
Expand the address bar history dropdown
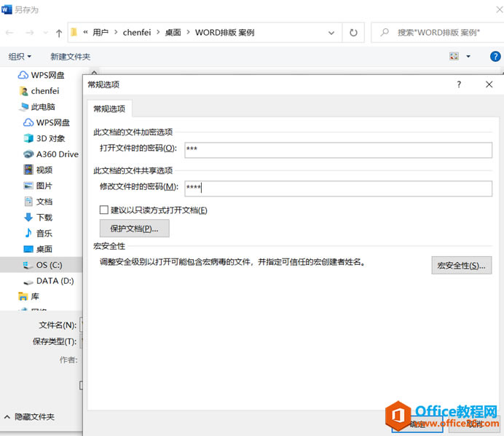331,33
